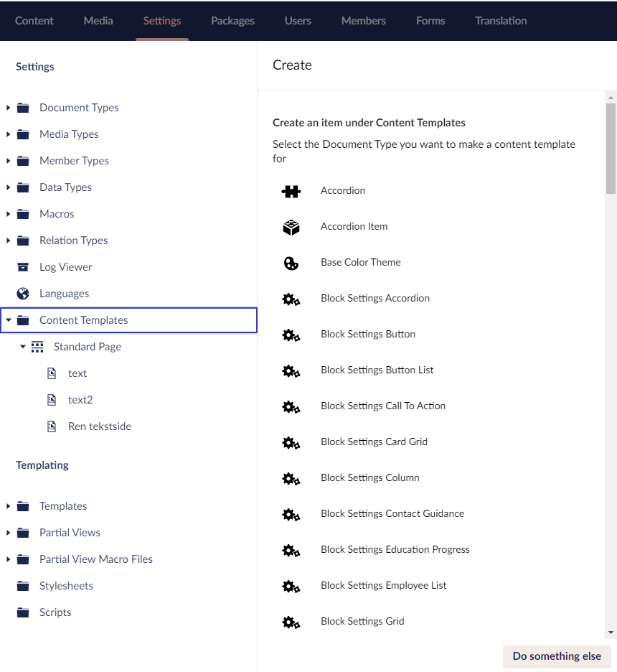
Task: Click the Accordion puzzle-piece icon
Action: [x=291, y=191]
